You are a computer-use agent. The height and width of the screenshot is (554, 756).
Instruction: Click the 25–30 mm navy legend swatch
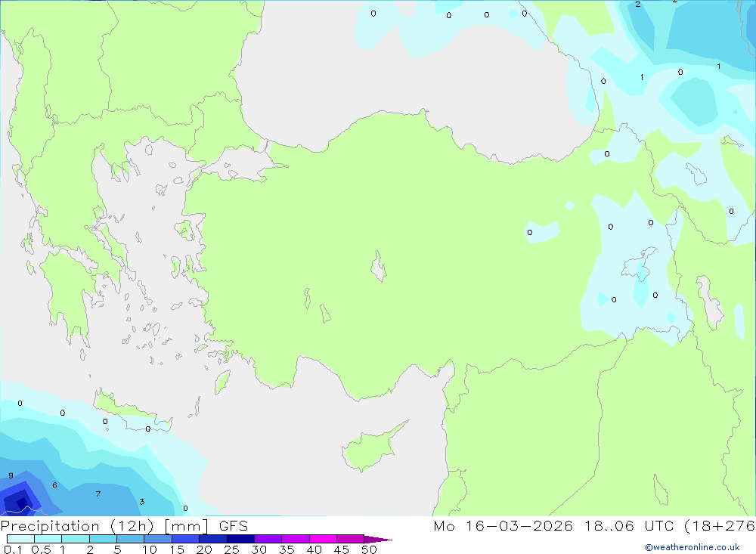[x=240, y=539]
